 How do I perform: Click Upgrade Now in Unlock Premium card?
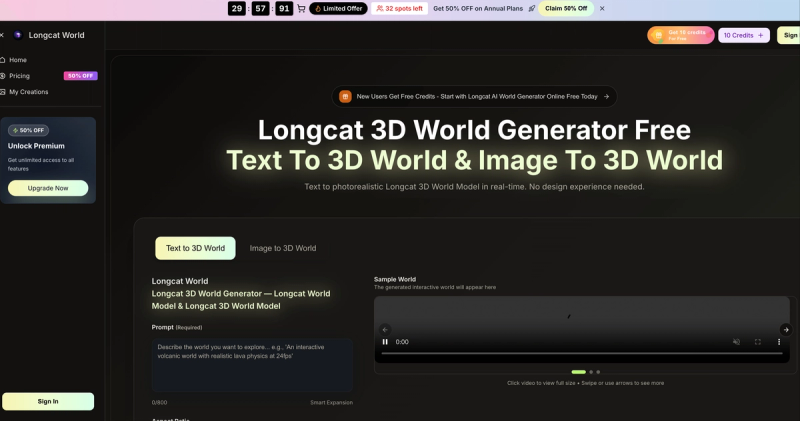[x=48, y=188]
